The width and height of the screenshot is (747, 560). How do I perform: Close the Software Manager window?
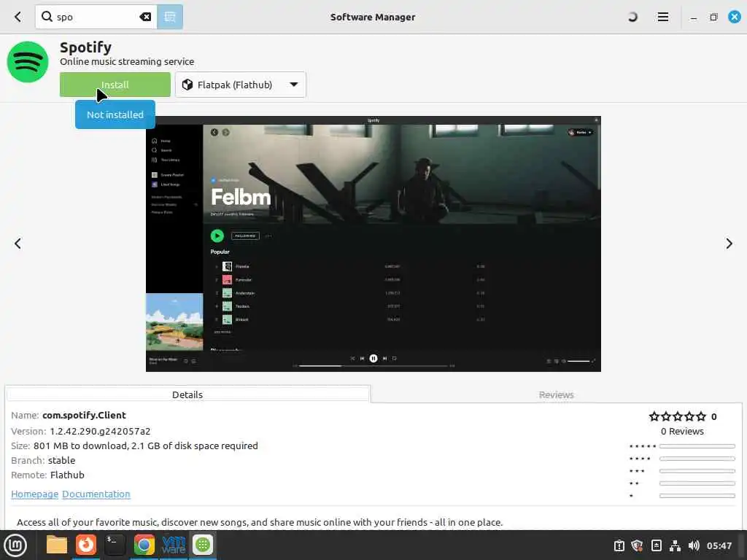tap(734, 17)
